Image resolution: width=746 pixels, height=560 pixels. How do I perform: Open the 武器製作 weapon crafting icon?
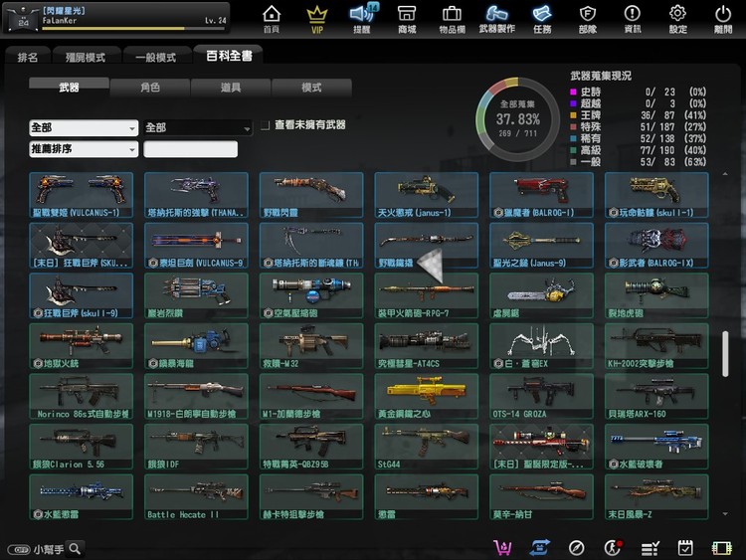[x=496, y=19]
